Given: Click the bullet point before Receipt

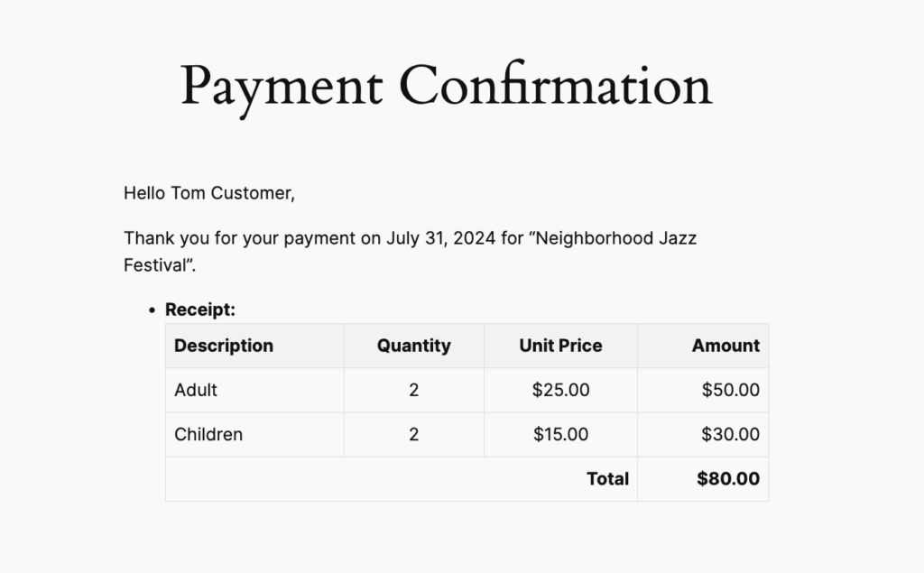Looking at the screenshot, I should click(x=152, y=310).
